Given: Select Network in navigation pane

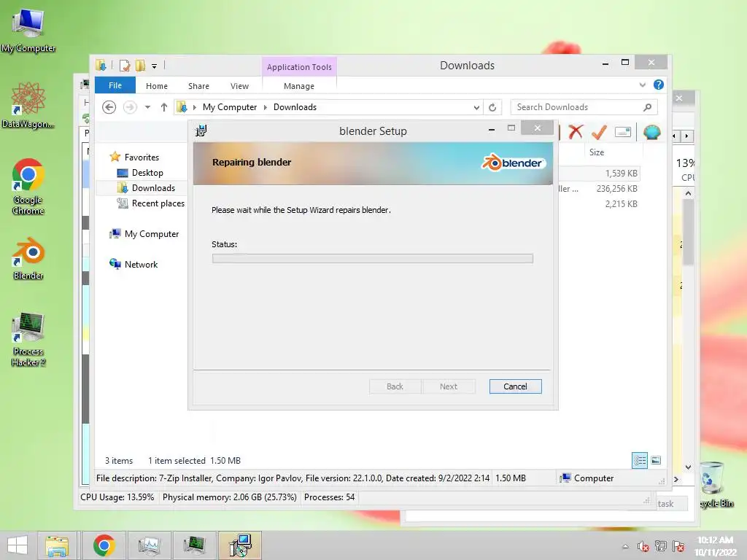Looking at the screenshot, I should (x=141, y=264).
